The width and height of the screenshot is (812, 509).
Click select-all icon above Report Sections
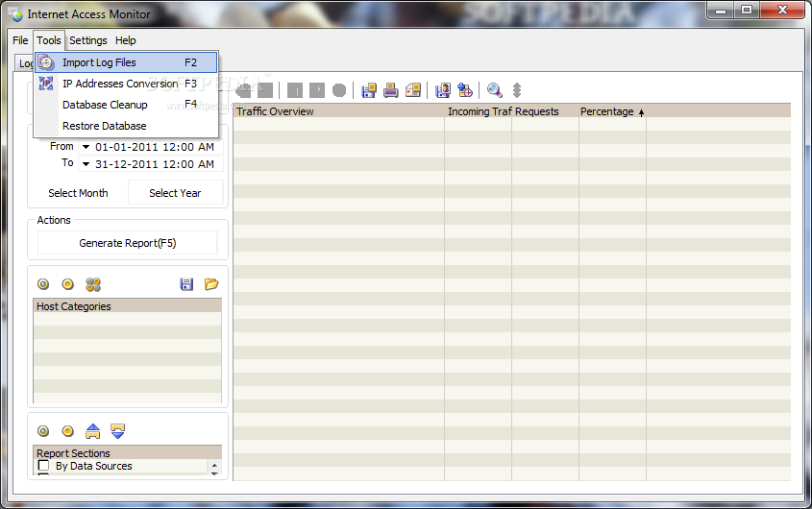tap(43, 431)
